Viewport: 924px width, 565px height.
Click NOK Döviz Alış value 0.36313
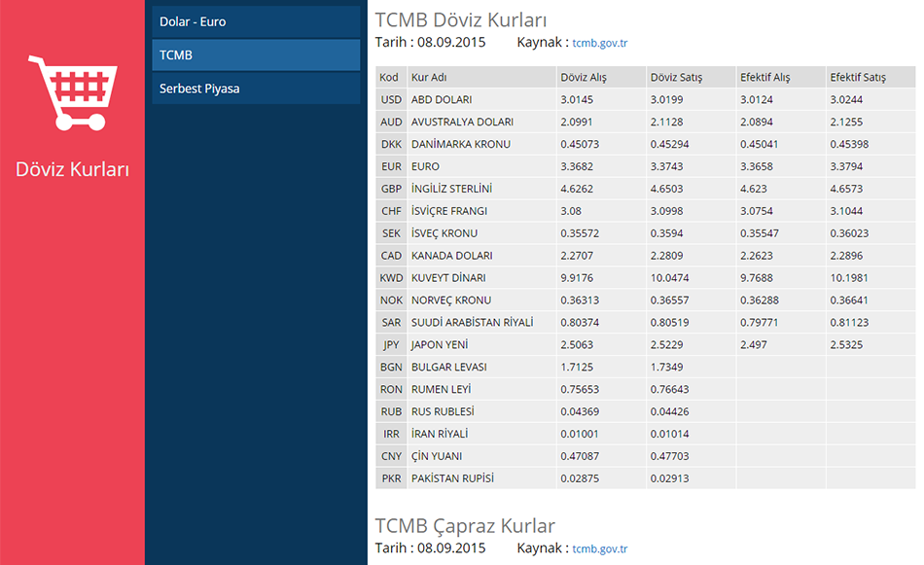(580, 300)
